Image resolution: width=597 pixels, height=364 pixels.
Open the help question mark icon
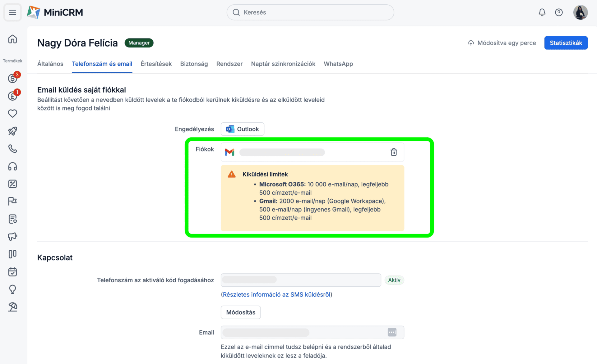(x=559, y=12)
